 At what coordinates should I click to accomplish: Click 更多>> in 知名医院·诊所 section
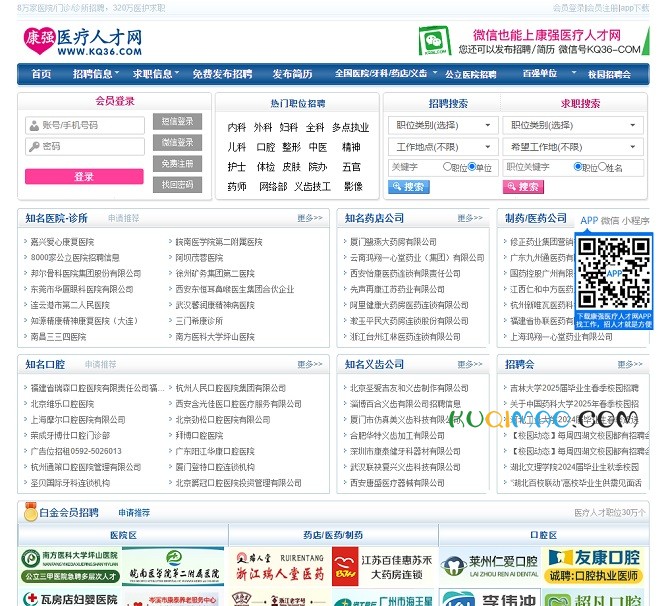point(310,218)
